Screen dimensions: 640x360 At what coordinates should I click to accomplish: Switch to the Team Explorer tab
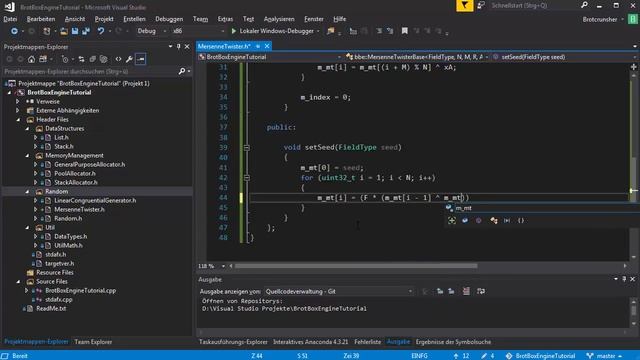point(93,342)
